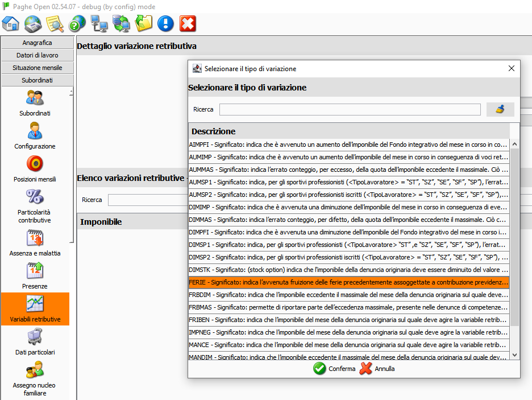Image resolution: width=532 pixels, height=400 pixels.
Task: Click the red X Annulla icon
Action: pos(366,369)
